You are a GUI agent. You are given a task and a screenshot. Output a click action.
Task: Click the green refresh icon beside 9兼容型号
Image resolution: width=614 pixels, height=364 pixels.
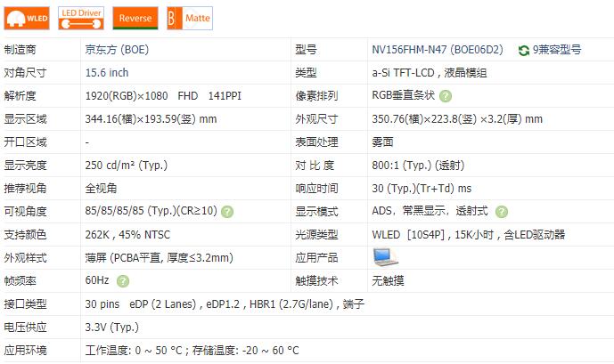[x=523, y=50]
